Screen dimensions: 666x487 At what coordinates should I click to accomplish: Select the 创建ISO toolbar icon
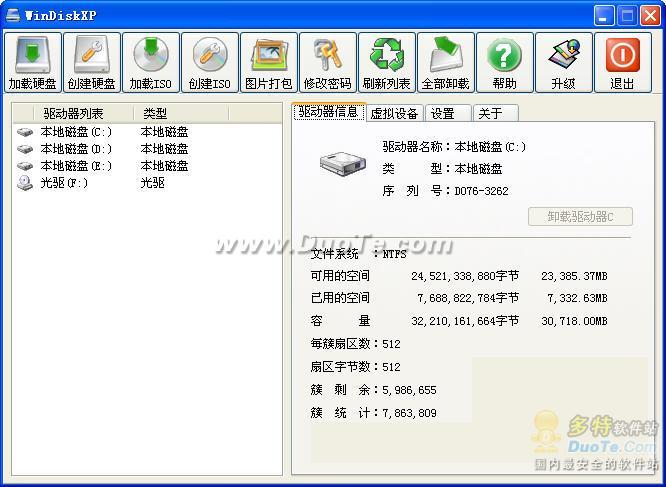210,62
